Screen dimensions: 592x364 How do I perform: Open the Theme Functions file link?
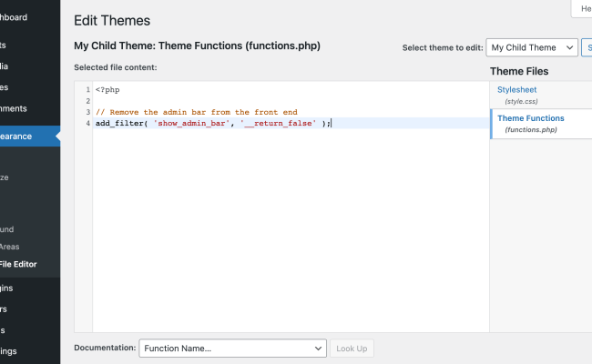[x=530, y=118]
